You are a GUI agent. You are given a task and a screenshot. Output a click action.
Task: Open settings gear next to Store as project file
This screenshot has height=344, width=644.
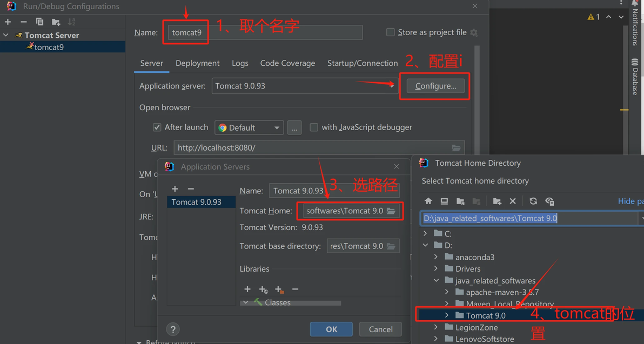point(474,32)
